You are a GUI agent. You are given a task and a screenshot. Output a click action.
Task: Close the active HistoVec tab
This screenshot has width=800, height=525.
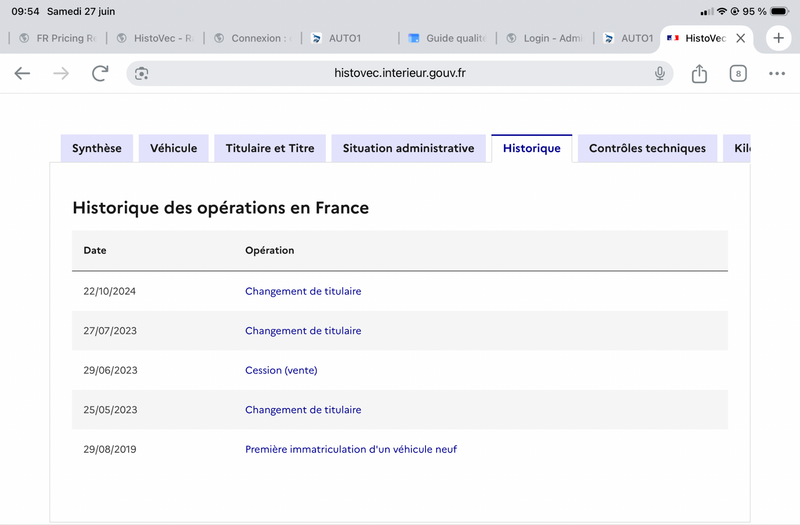point(741,38)
